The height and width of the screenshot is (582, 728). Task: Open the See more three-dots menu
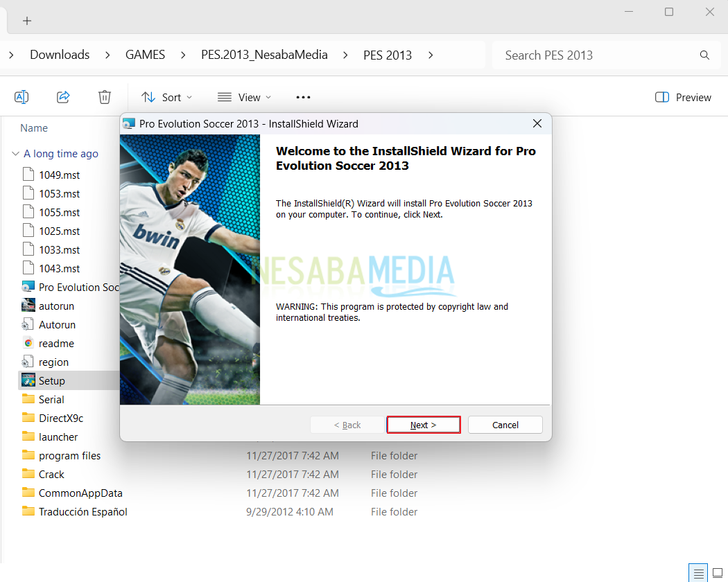[303, 98]
